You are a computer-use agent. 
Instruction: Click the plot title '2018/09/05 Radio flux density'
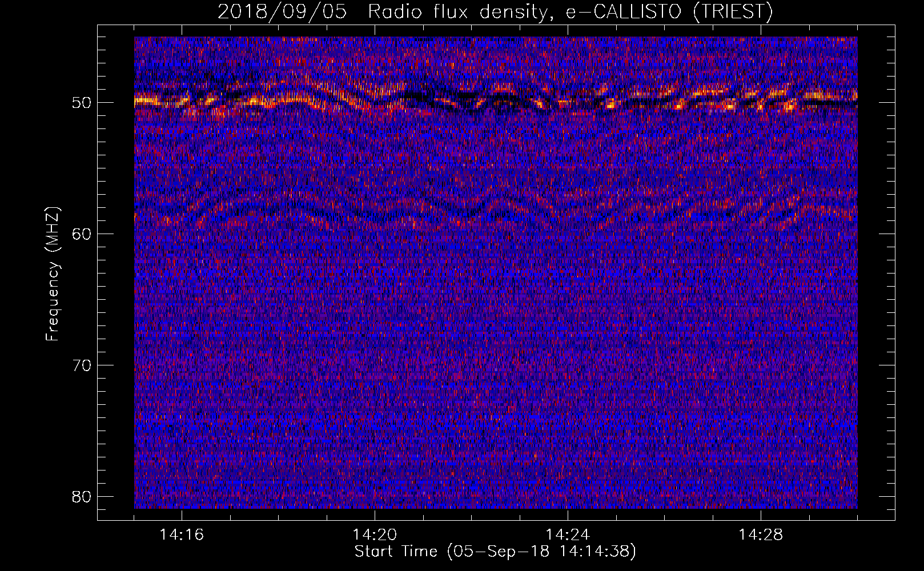click(x=495, y=11)
